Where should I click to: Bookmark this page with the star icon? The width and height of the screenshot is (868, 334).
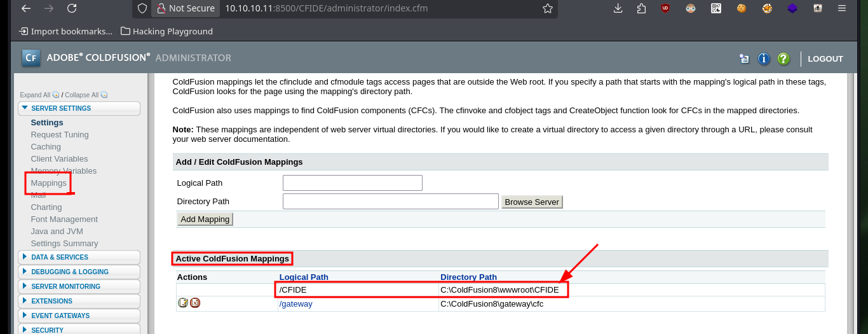[x=548, y=8]
